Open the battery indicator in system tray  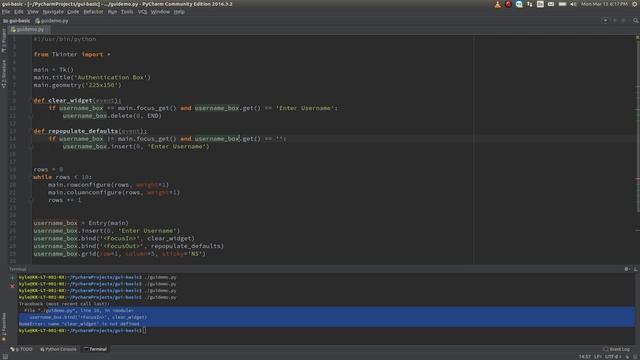562,4
